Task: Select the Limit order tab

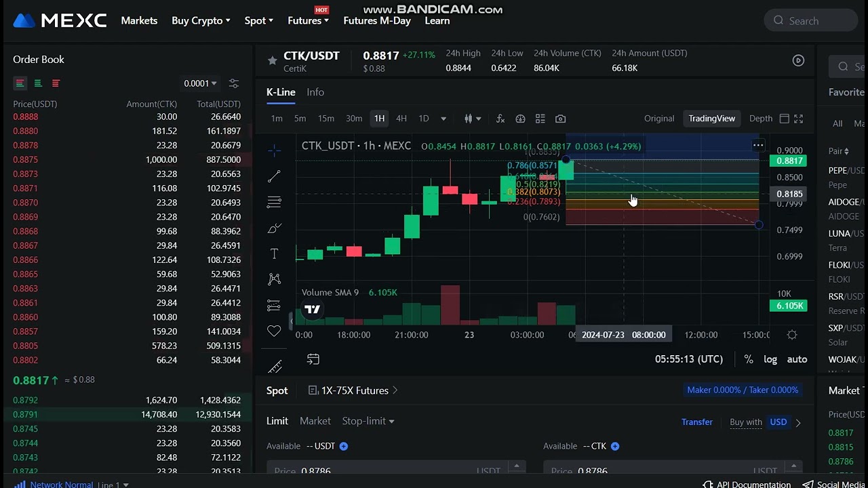Action: point(277,421)
